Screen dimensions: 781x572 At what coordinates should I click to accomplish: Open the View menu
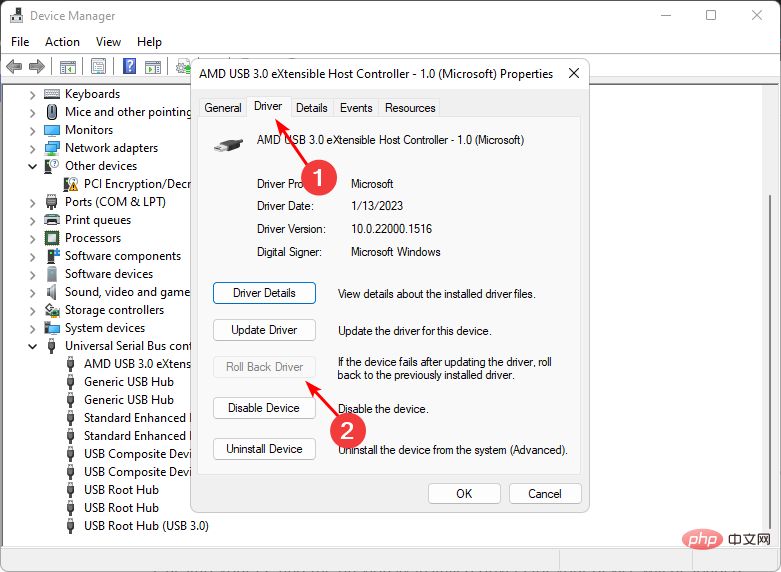pos(108,42)
